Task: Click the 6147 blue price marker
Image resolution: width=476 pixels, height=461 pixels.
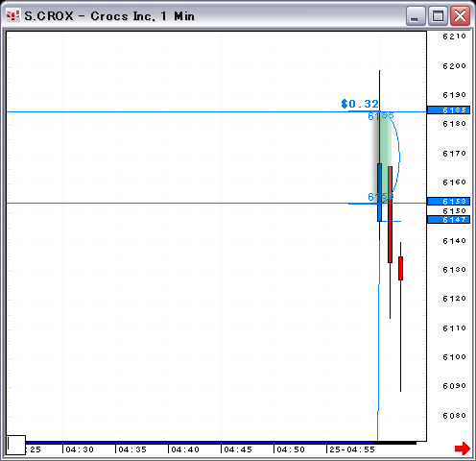Action: click(449, 220)
